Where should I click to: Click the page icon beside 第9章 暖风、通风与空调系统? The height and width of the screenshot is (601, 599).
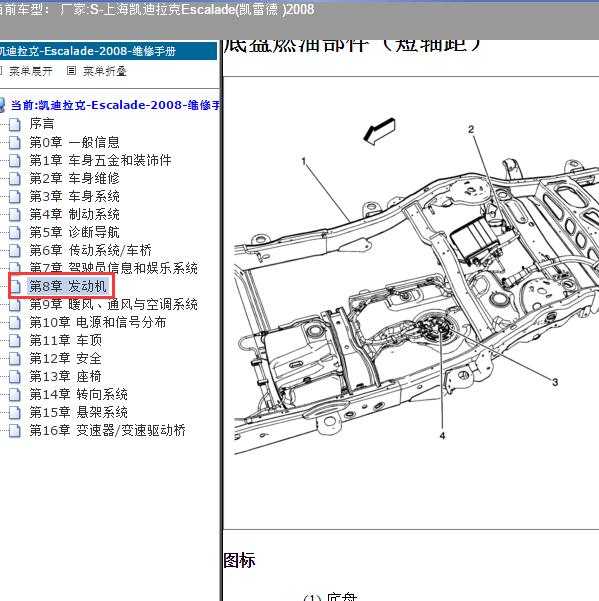pos(15,305)
